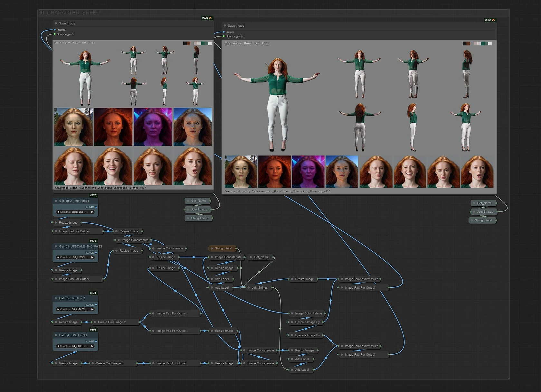Click the previous arrow on the 05_LIGHTI Constant widget
Viewport: 541px width, 392px height.
coord(58,309)
